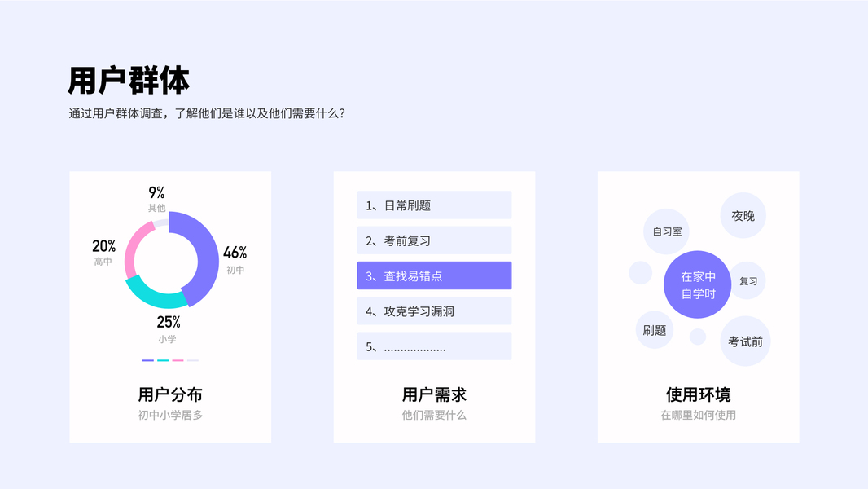Select the pink legend color dash
868x489 pixels.
point(178,360)
